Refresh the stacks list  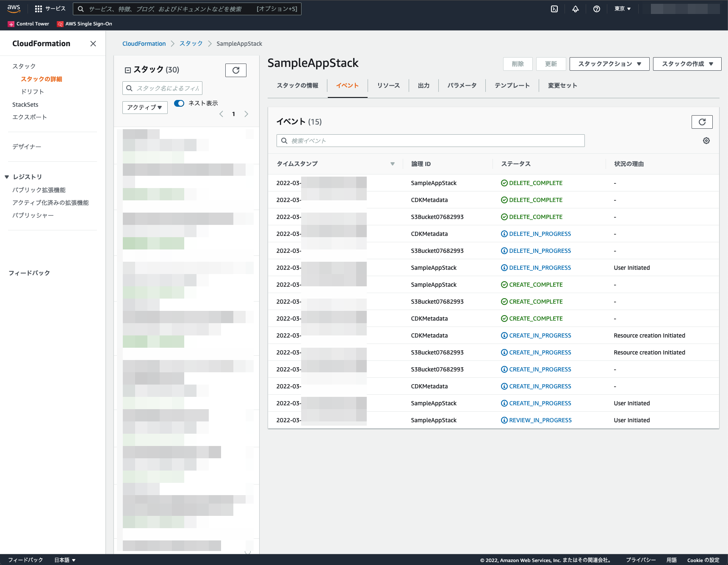(236, 70)
